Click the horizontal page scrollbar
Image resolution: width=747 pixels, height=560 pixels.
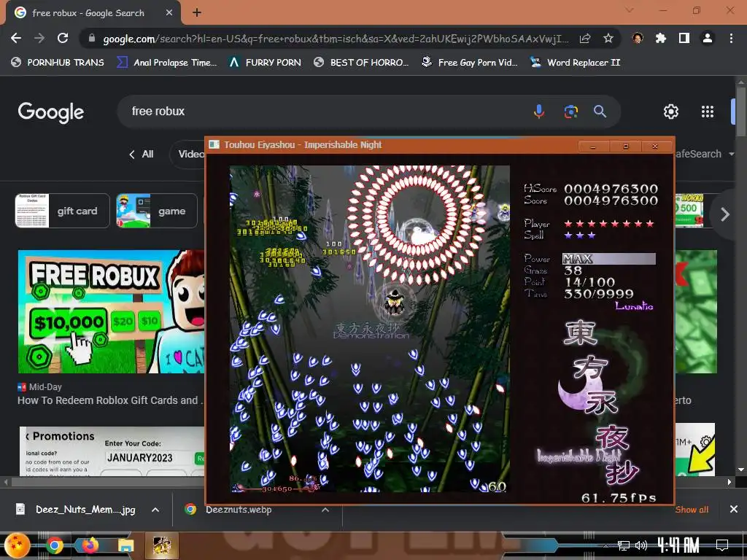(x=367, y=482)
